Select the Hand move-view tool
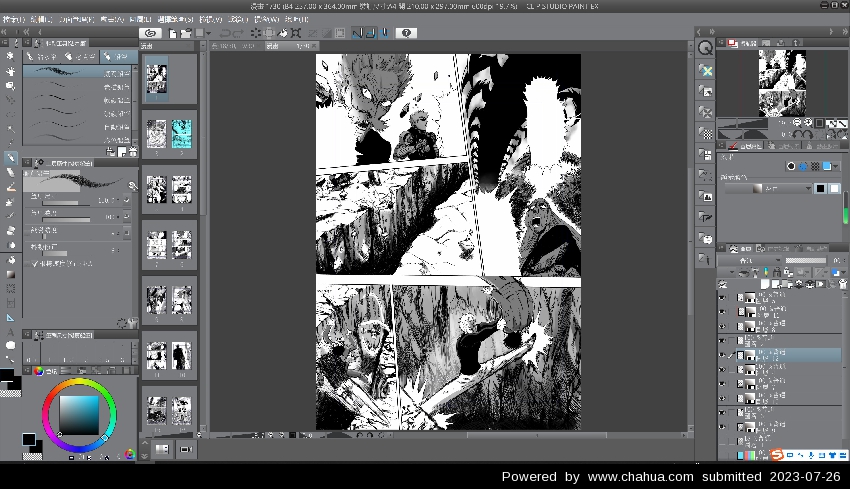Image resolution: width=850 pixels, height=489 pixels. pos(10,71)
